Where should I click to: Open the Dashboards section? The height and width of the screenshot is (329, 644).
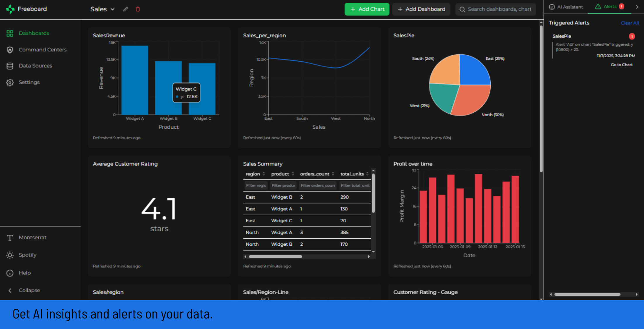click(34, 33)
